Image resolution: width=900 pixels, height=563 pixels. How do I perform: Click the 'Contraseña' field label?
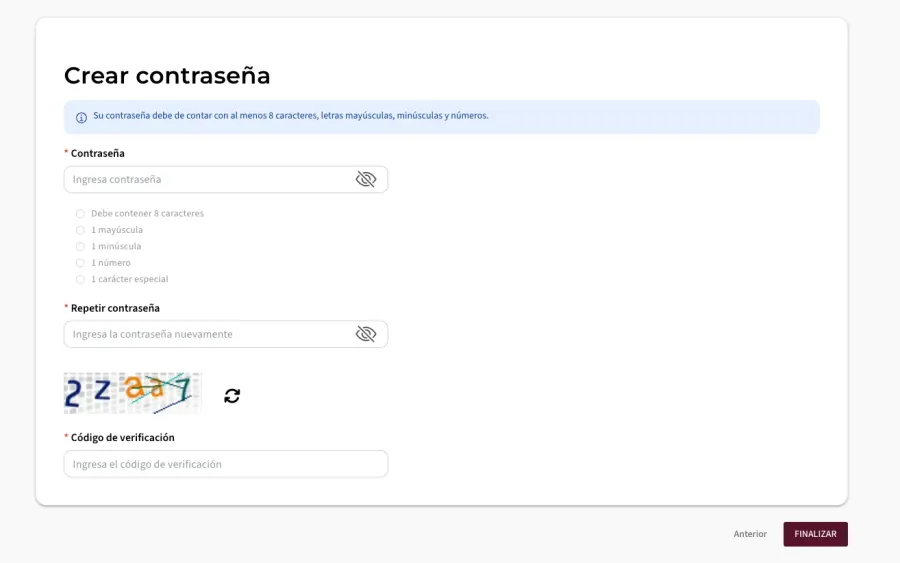click(x=97, y=153)
